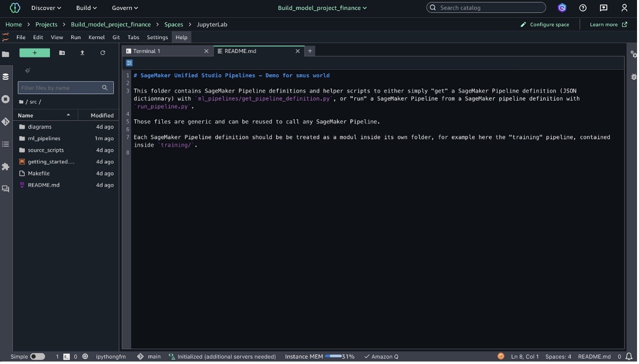Toggle Simple mode switch
This screenshot has height=364, width=639.
(38, 357)
